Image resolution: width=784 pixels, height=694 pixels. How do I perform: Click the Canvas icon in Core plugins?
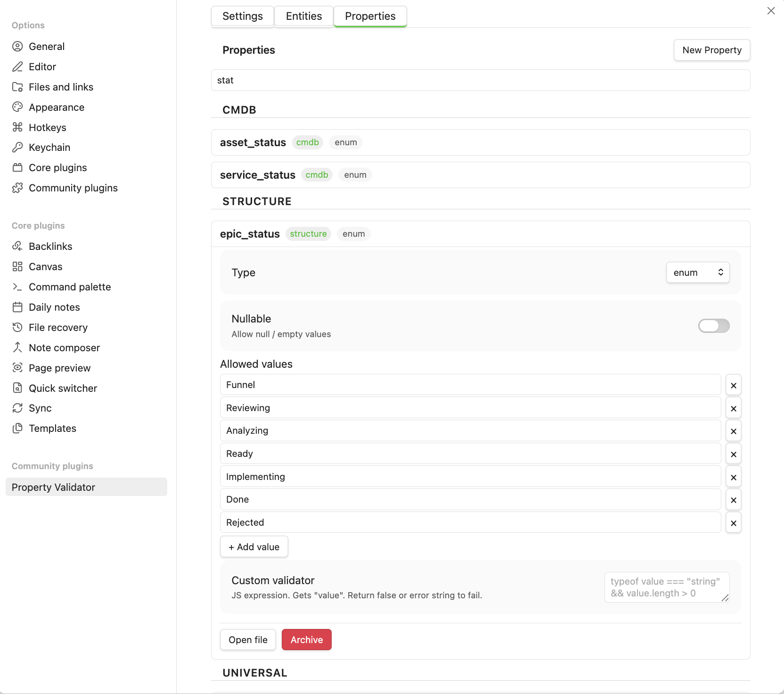click(17, 267)
